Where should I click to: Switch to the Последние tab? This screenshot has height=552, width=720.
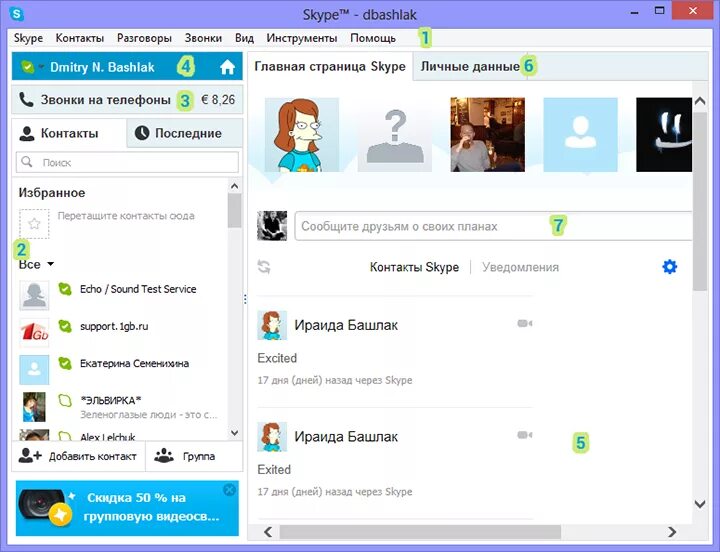tap(185, 133)
